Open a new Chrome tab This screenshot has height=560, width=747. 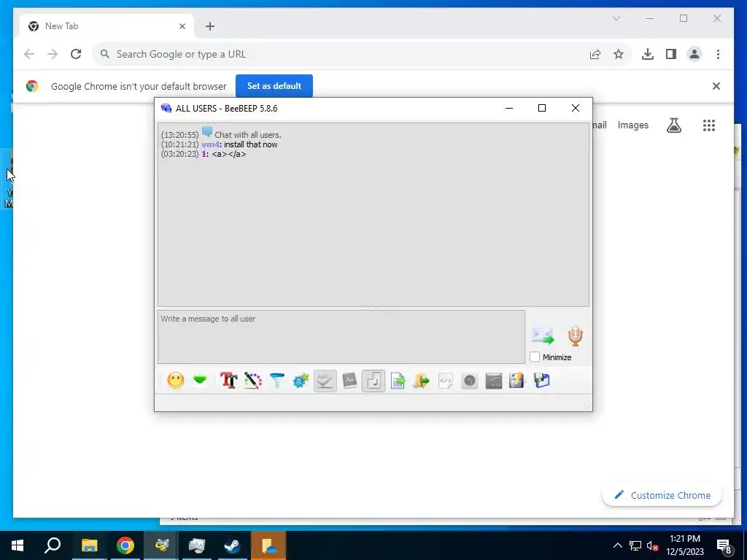coord(210,26)
